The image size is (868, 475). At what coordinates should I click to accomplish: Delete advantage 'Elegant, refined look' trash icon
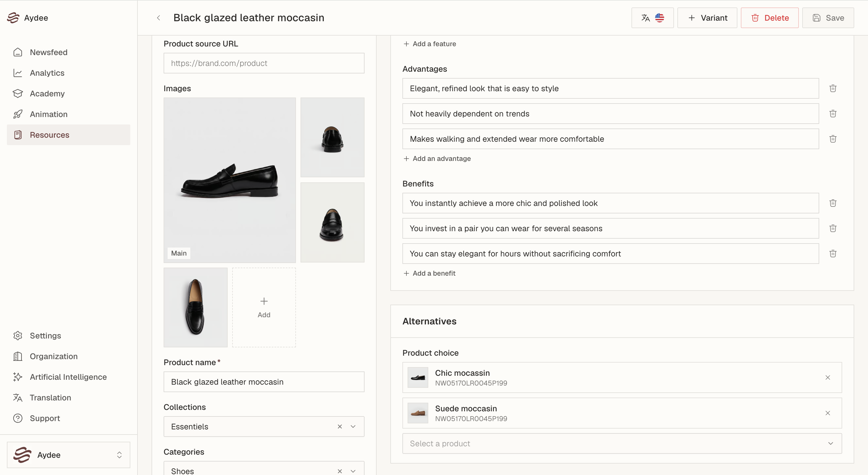(833, 88)
